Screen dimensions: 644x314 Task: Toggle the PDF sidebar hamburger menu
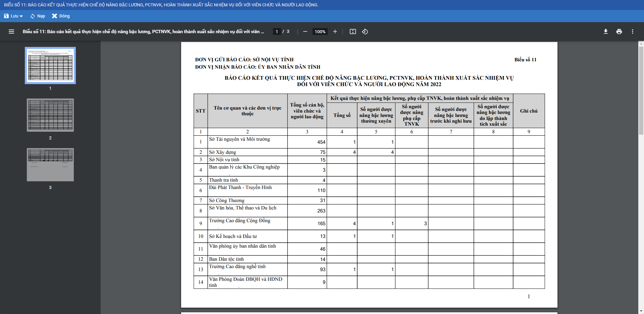11,32
